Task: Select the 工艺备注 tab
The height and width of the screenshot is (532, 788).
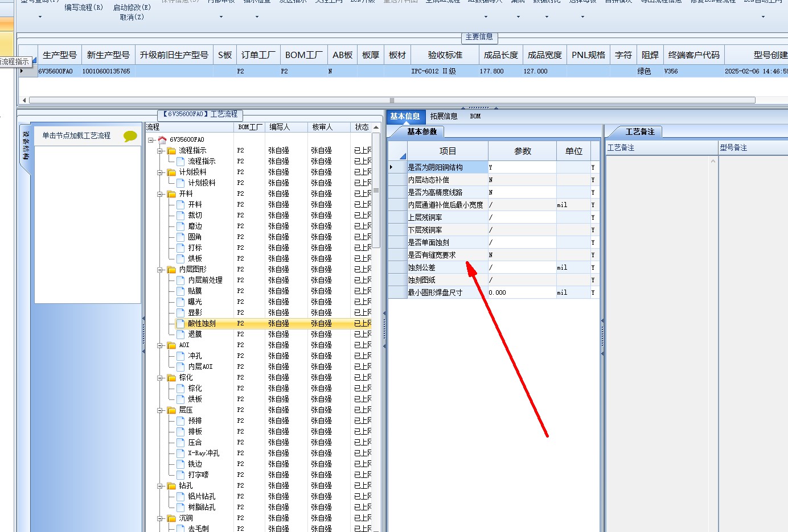Action: 640,132
